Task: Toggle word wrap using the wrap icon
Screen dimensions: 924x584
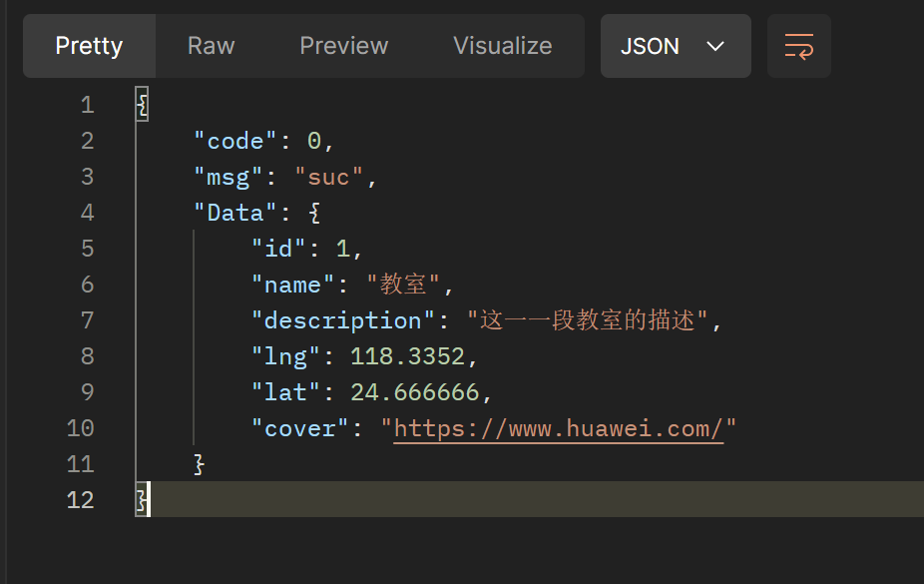Action: coord(798,45)
